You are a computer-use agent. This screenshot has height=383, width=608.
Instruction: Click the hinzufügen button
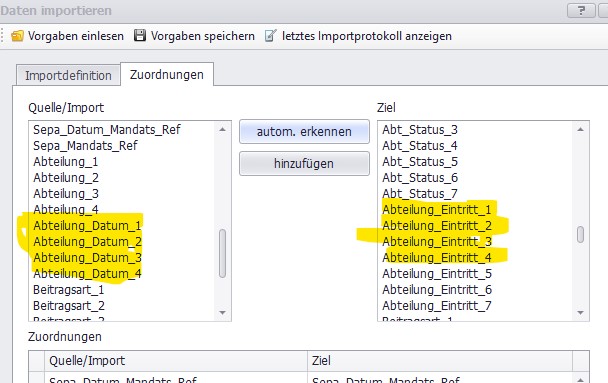(304, 164)
